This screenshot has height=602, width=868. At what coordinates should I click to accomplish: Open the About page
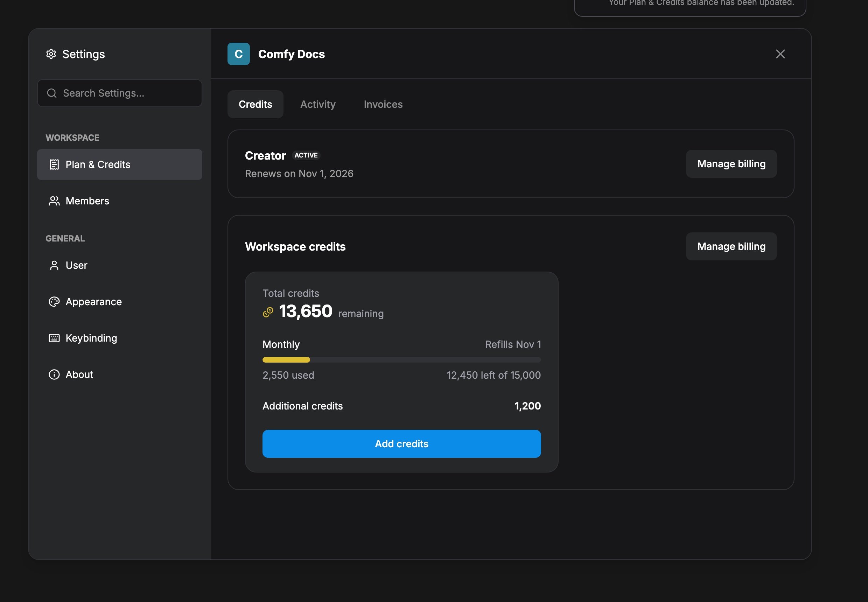[x=120, y=374]
